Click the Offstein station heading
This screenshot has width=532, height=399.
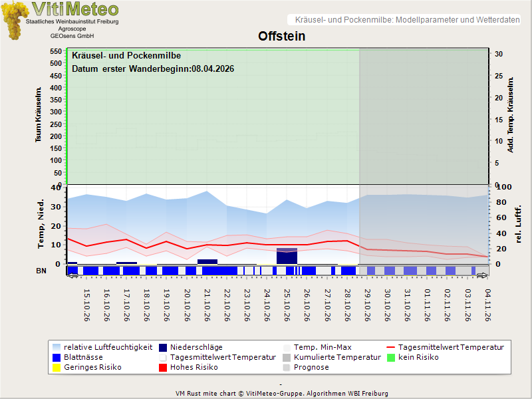pyautogui.click(x=281, y=36)
